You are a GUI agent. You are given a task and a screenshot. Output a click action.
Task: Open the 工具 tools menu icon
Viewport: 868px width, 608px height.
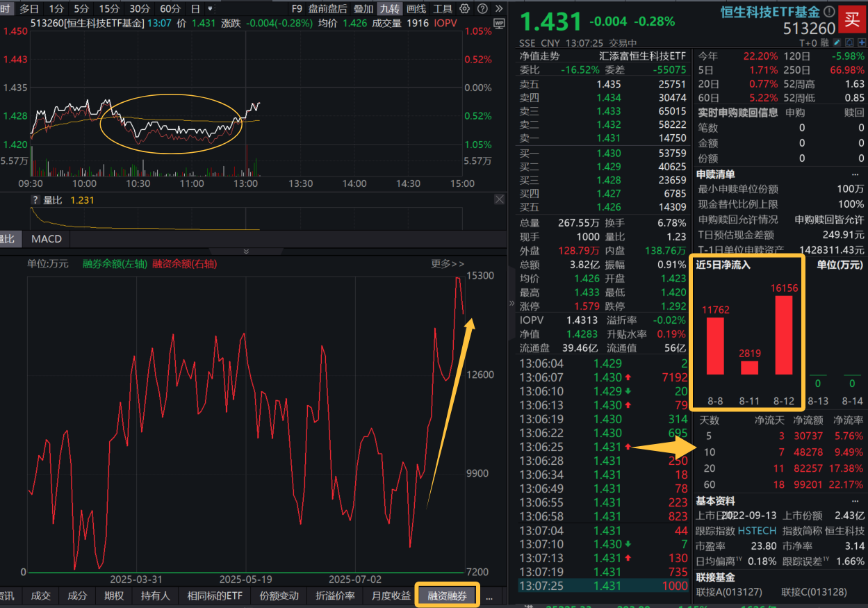coord(443,10)
